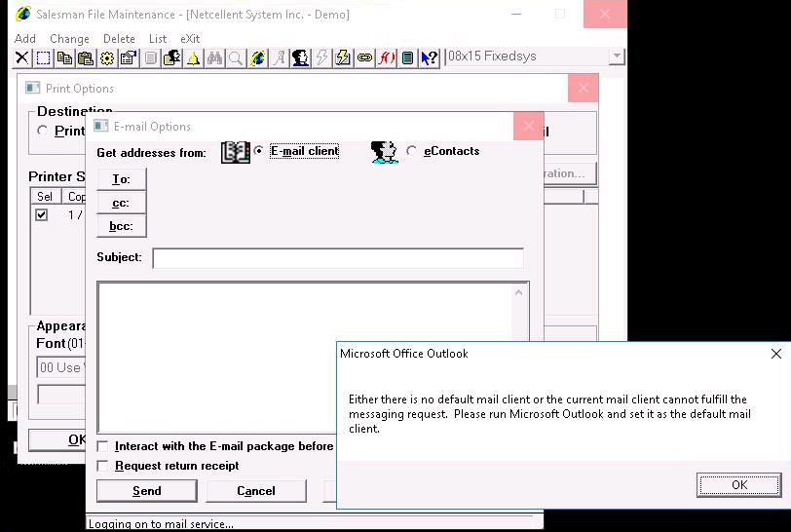Click the greyed document page toolbar icon
Screen dimensions: 791x532
click(x=150, y=58)
